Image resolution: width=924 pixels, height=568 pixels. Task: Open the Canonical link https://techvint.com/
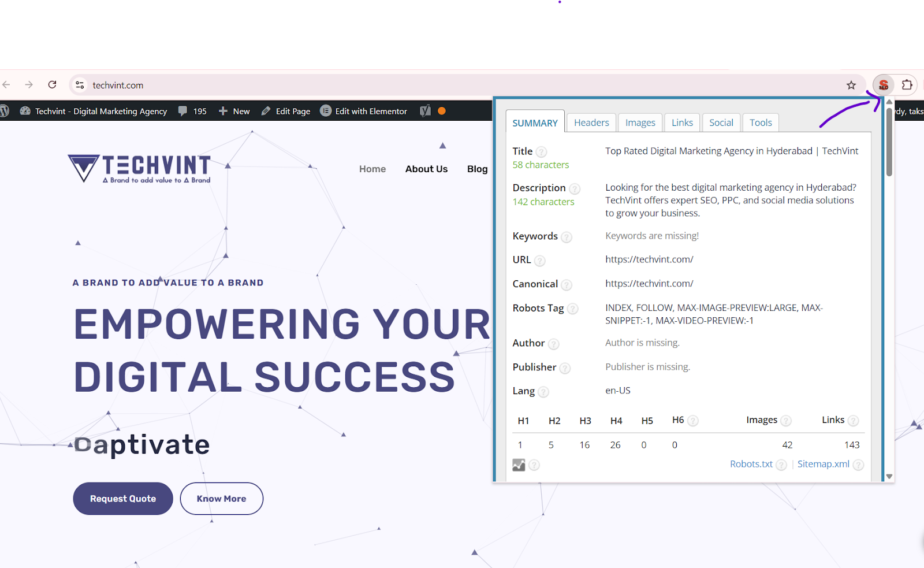click(x=649, y=284)
